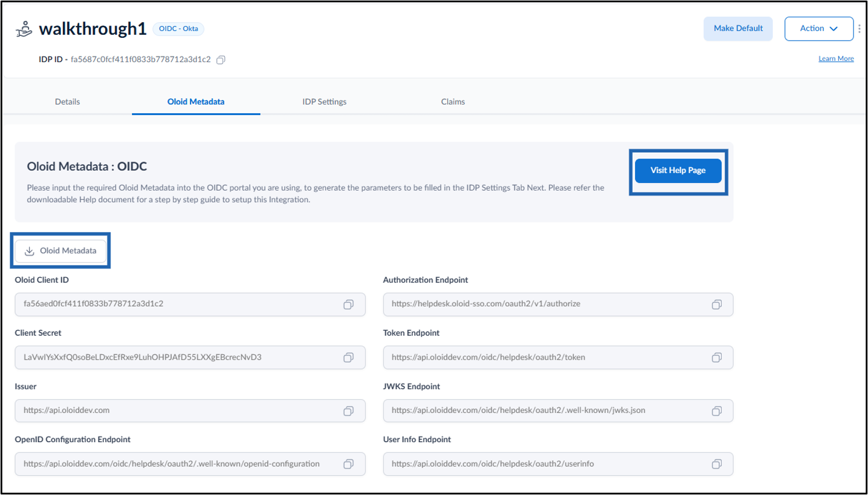Copy the User Info Endpoint URL
This screenshot has width=868, height=495.
(x=717, y=464)
